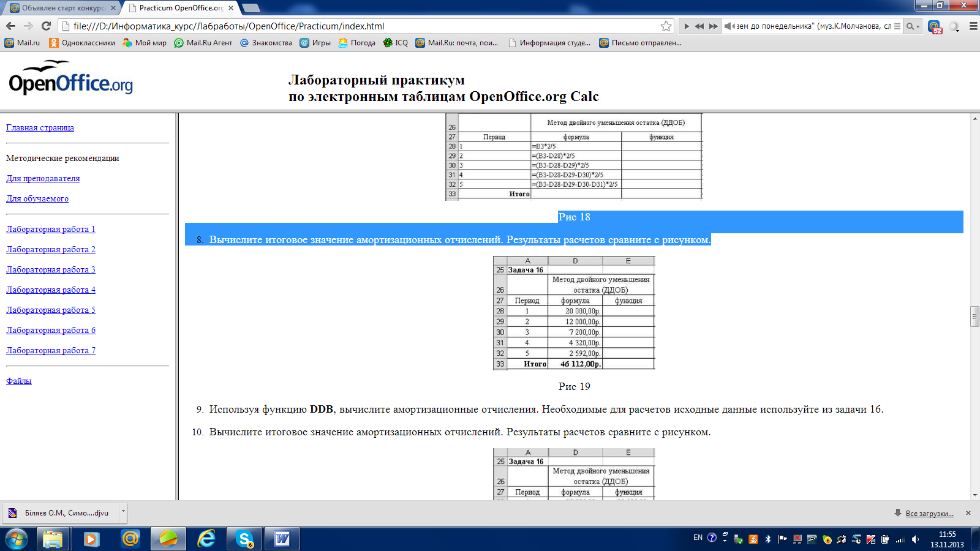This screenshot has height=551, width=980.
Task: Close the Practicum OpenOffice.org tab
Action: pos(231,8)
